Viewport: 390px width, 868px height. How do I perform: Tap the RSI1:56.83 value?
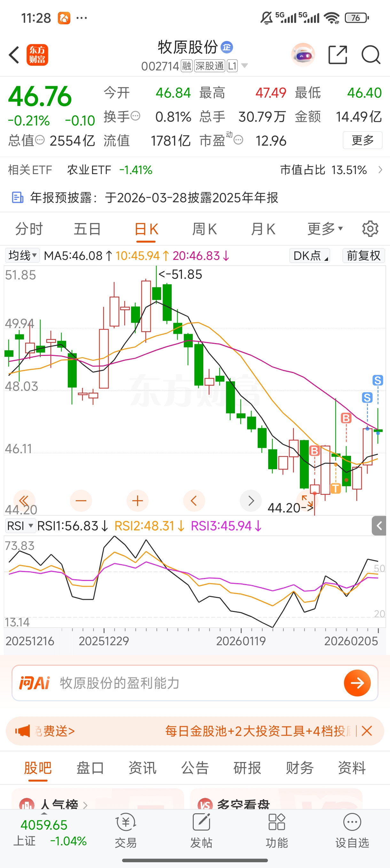[72, 526]
